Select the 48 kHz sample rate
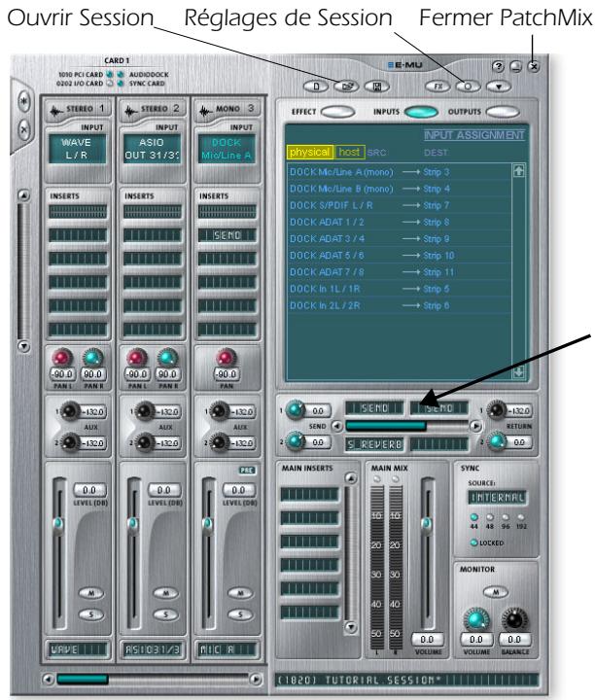Image resolution: width=595 pixels, height=700 pixels. (490, 518)
